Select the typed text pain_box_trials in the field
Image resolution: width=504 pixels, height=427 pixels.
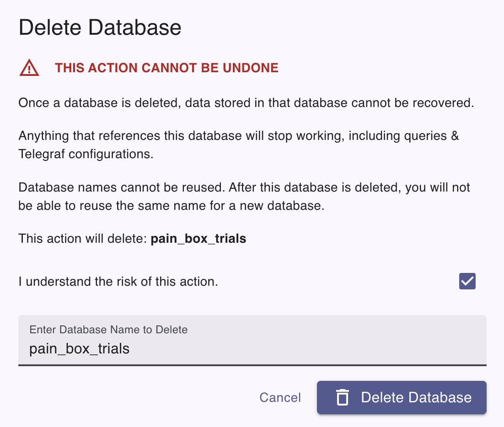(x=79, y=348)
